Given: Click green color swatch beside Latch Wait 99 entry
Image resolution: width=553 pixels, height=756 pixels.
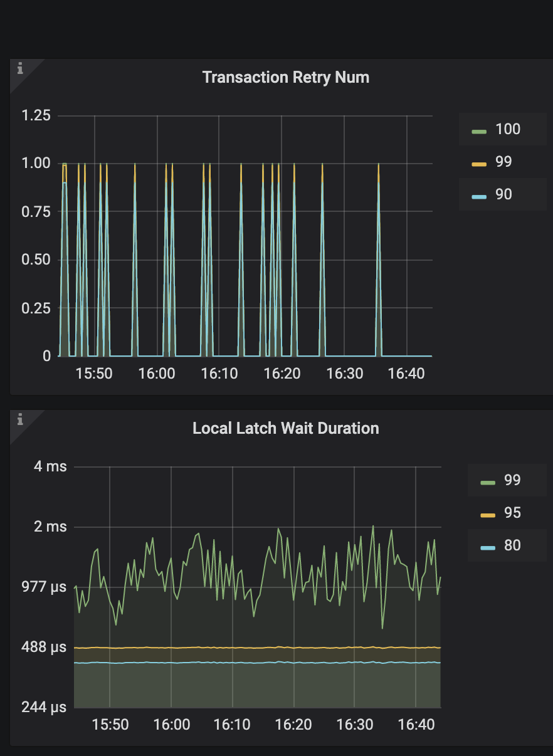Looking at the screenshot, I should coord(488,481).
